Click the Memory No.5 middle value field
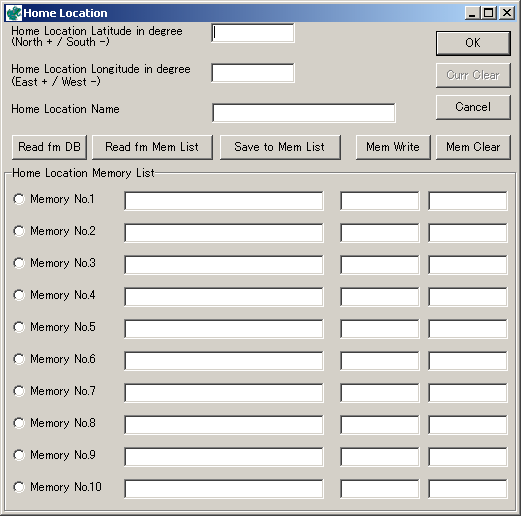This screenshot has width=521, height=516. click(380, 329)
